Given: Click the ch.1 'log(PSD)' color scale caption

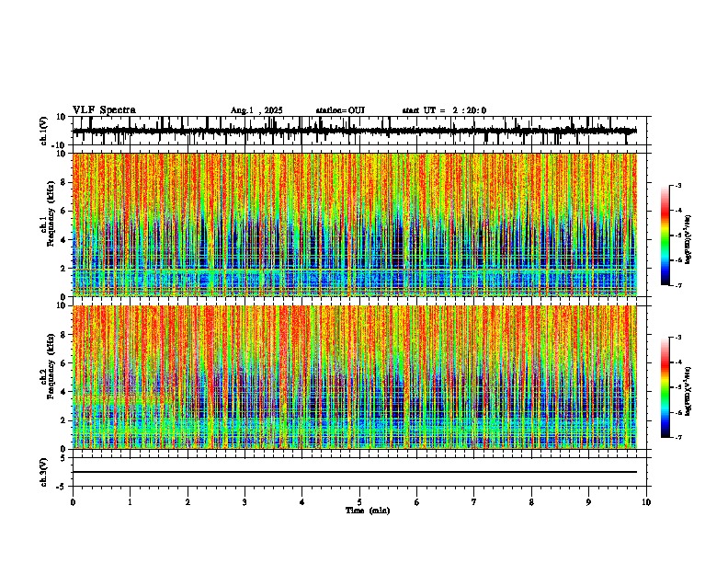Looking at the screenshot, I should pos(688,239).
